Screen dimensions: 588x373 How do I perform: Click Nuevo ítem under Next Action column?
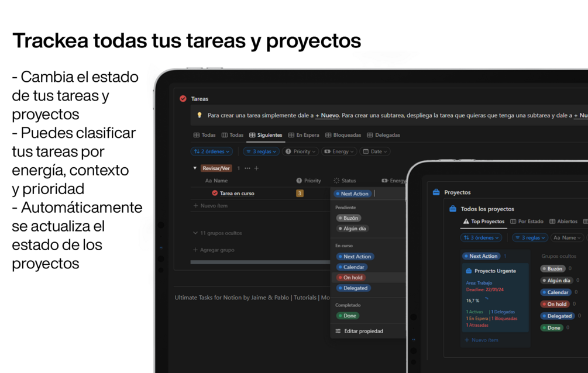482,340
